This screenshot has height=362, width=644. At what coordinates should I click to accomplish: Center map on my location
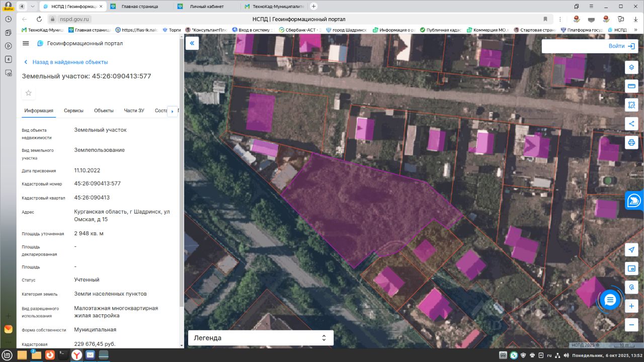(631, 250)
